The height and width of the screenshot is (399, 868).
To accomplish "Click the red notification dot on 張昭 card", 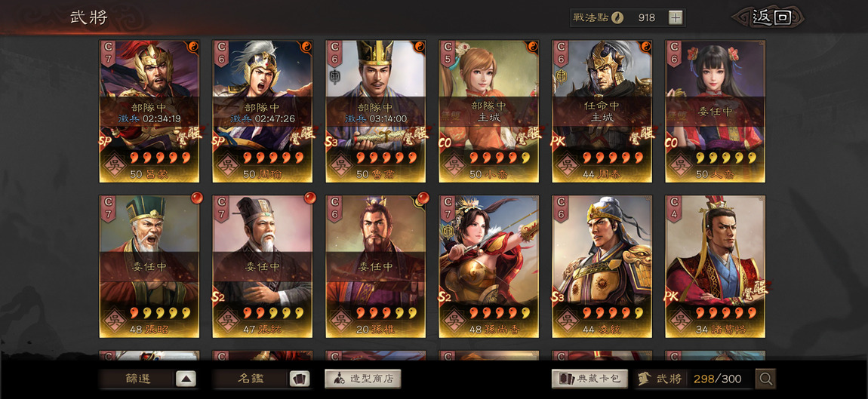I will pyautogui.click(x=196, y=198).
